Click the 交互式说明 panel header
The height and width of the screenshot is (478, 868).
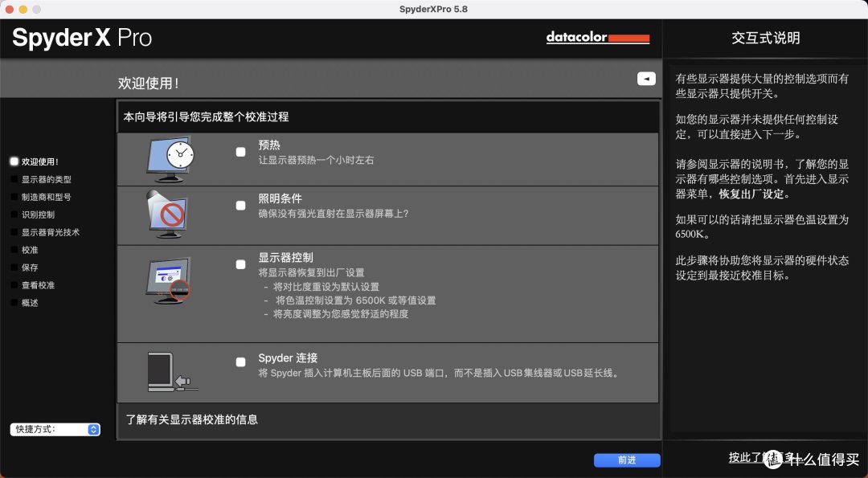coord(766,39)
